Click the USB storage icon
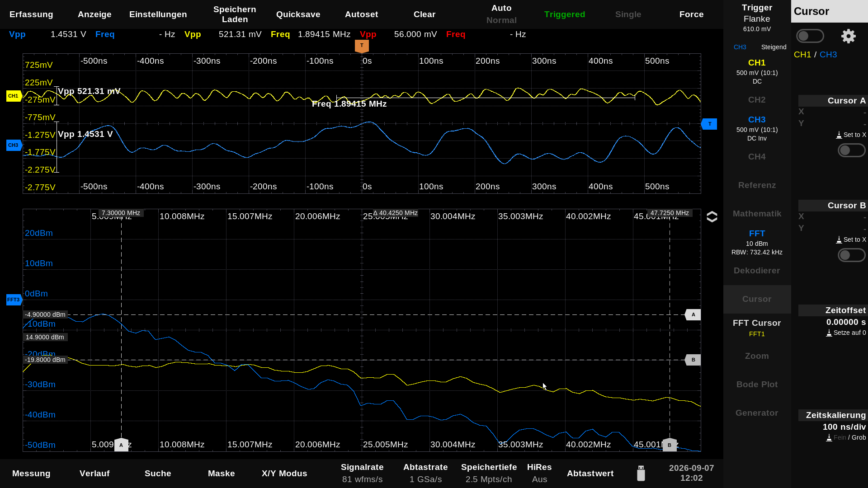This screenshot has height=488, width=868. [641, 473]
